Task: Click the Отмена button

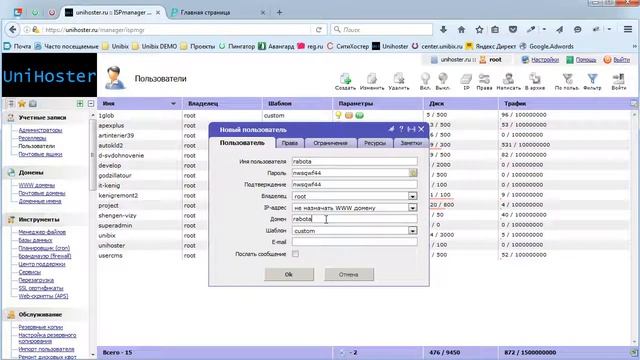Action: (349, 274)
